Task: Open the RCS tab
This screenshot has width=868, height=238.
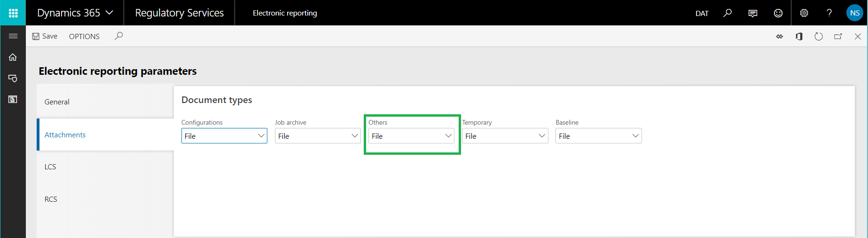Action: click(x=105, y=199)
